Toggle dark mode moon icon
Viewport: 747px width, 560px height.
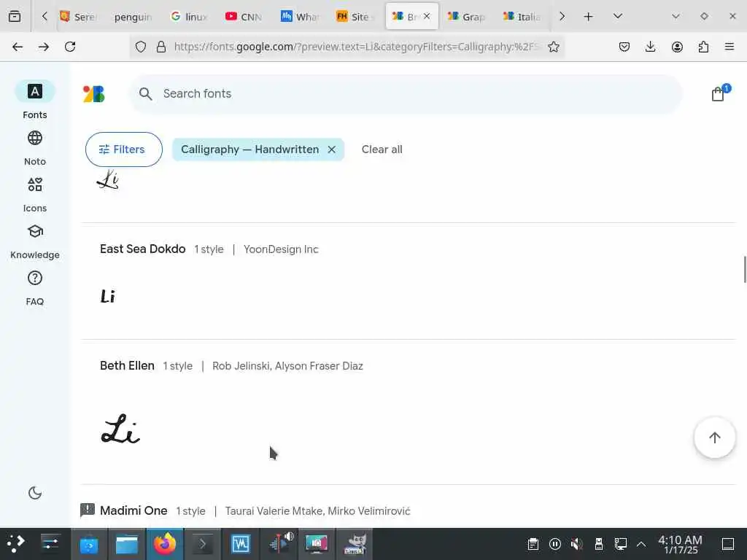[35, 493]
